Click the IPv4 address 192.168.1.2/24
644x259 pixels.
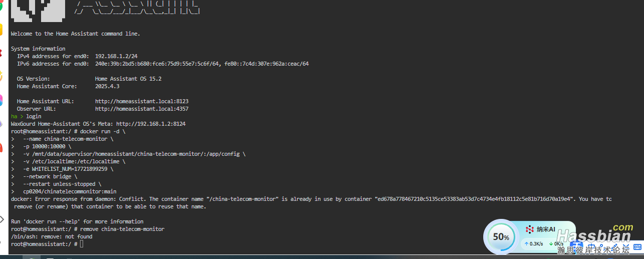coord(116,56)
